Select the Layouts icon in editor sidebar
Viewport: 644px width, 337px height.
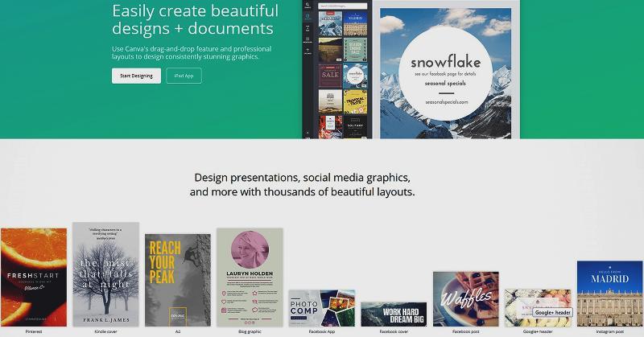(x=308, y=17)
